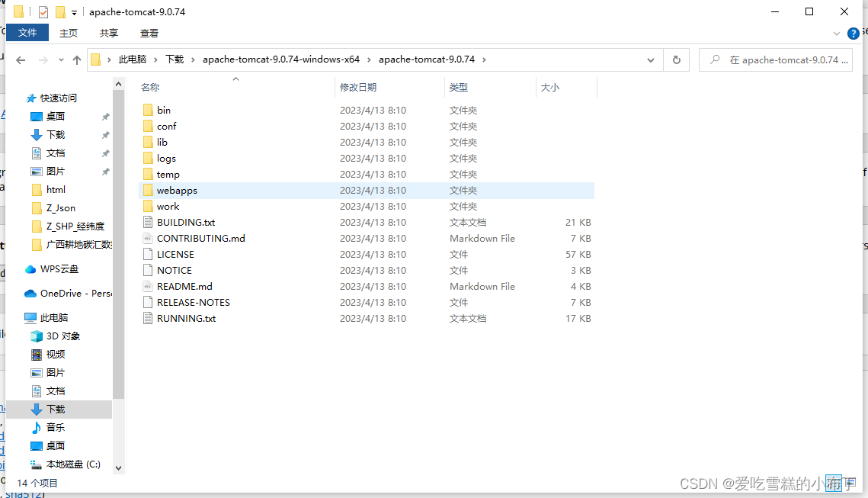Click the README.md file icon
868x498 pixels.
click(x=148, y=287)
